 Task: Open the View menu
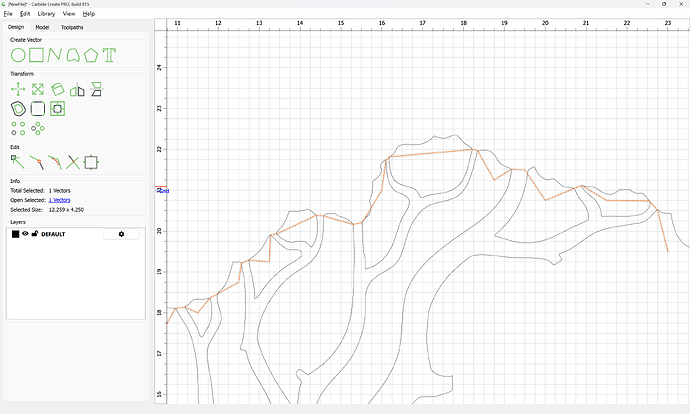(69, 14)
